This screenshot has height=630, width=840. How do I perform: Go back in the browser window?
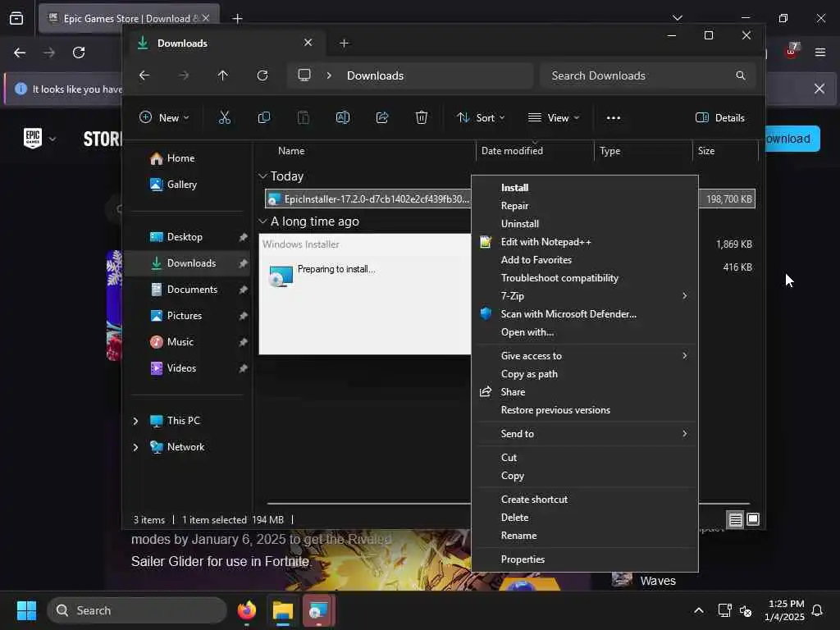(20, 52)
